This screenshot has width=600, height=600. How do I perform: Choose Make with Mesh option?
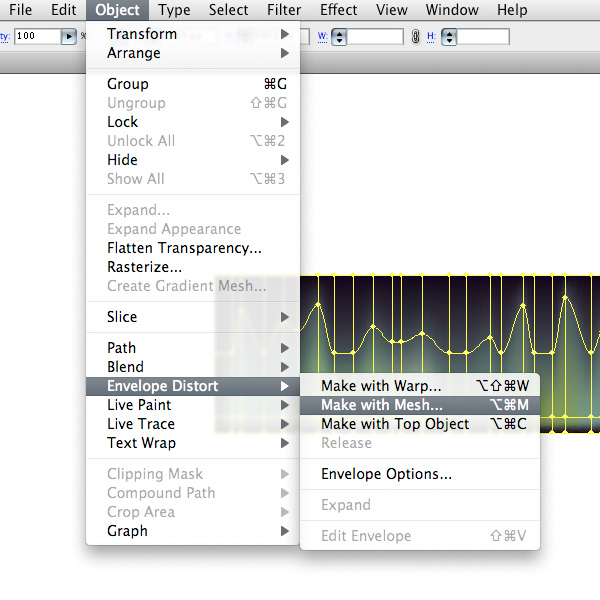(x=420, y=405)
